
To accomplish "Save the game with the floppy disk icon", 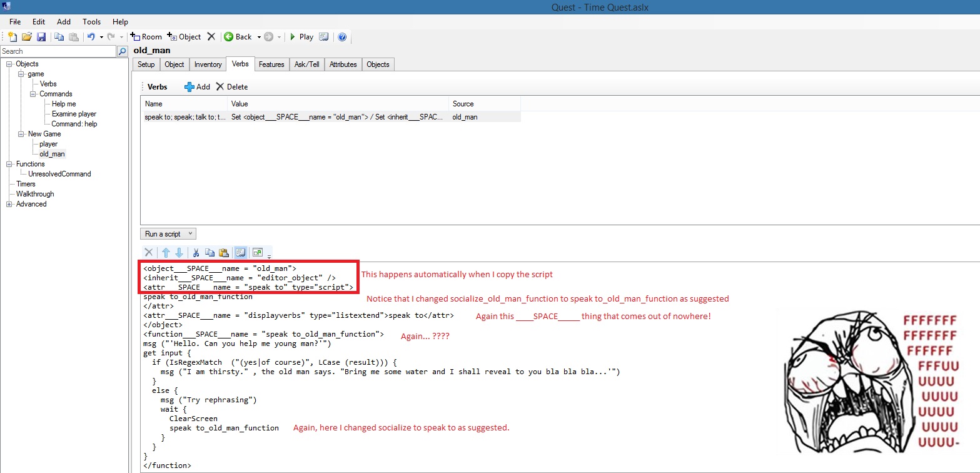I will click(41, 37).
